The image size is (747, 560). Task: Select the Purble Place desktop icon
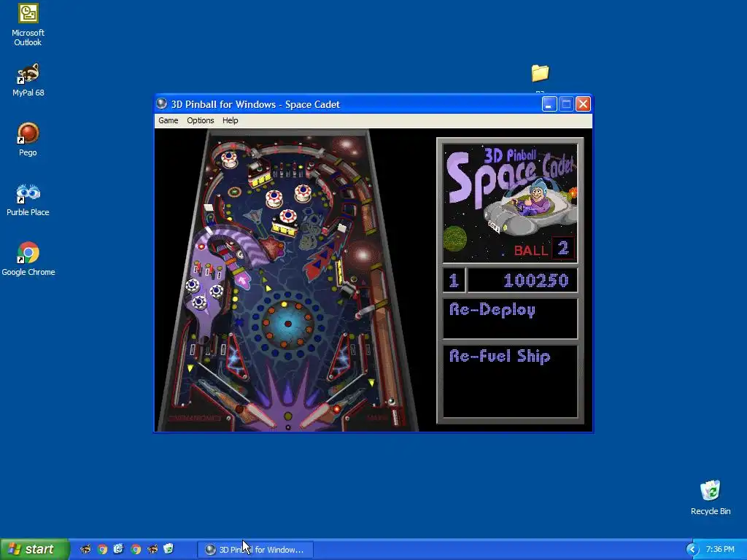(28, 200)
